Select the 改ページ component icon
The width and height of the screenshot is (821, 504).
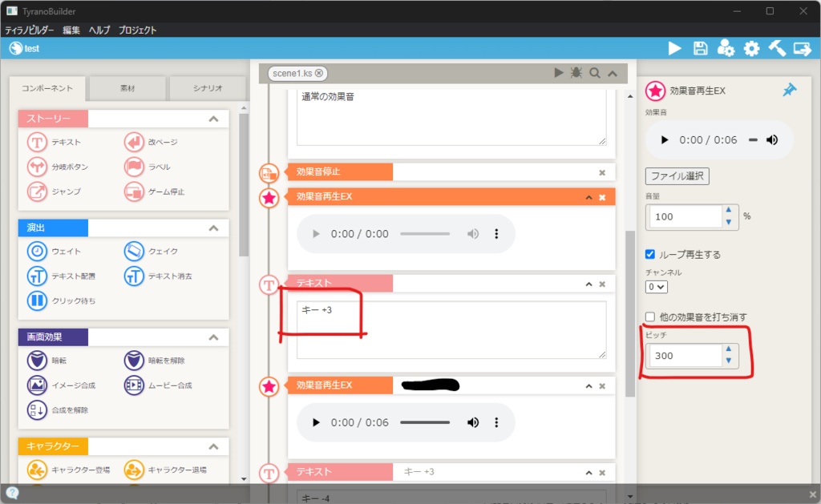tap(134, 142)
